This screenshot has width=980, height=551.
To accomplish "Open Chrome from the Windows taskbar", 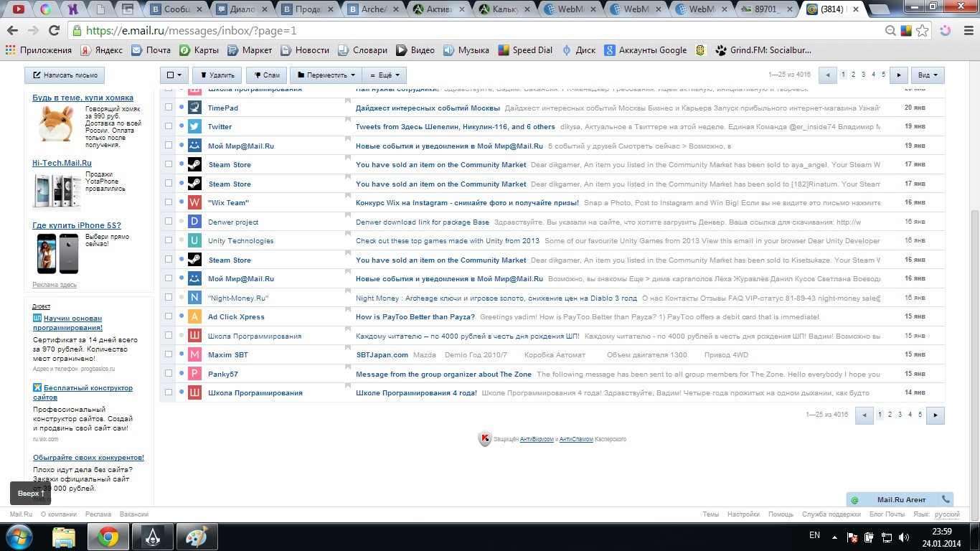I will (x=108, y=537).
